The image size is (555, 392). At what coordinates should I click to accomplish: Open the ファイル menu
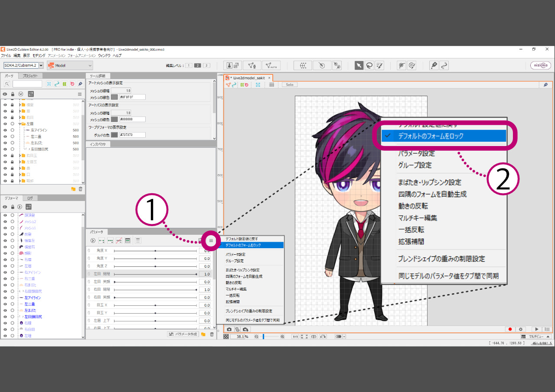point(6,55)
